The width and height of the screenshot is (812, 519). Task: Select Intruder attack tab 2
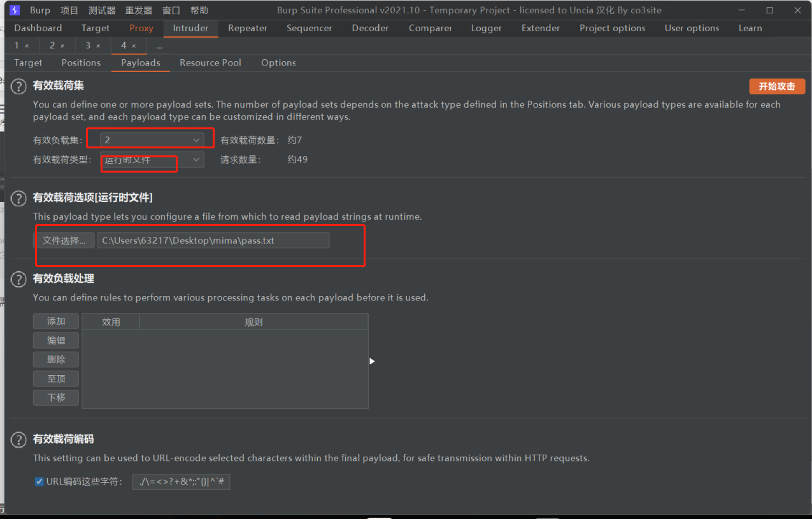click(x=53, y=46)
